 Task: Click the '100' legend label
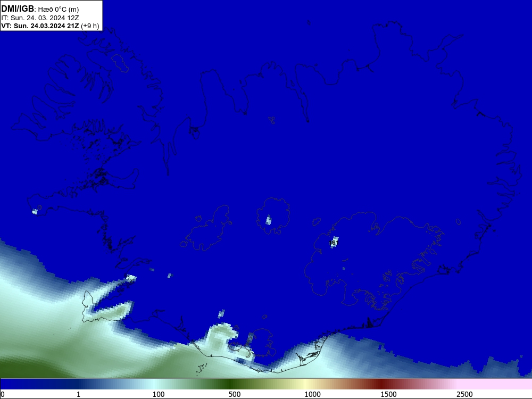(159, 394)
